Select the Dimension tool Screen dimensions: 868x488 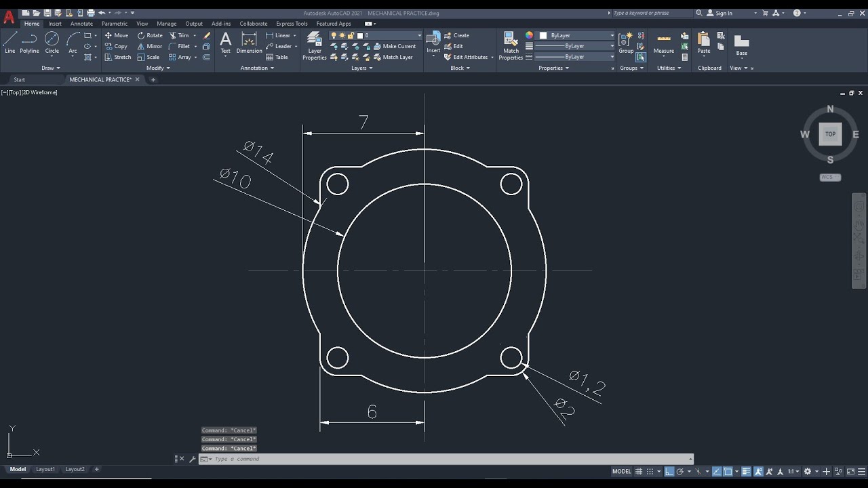point(249,42)
